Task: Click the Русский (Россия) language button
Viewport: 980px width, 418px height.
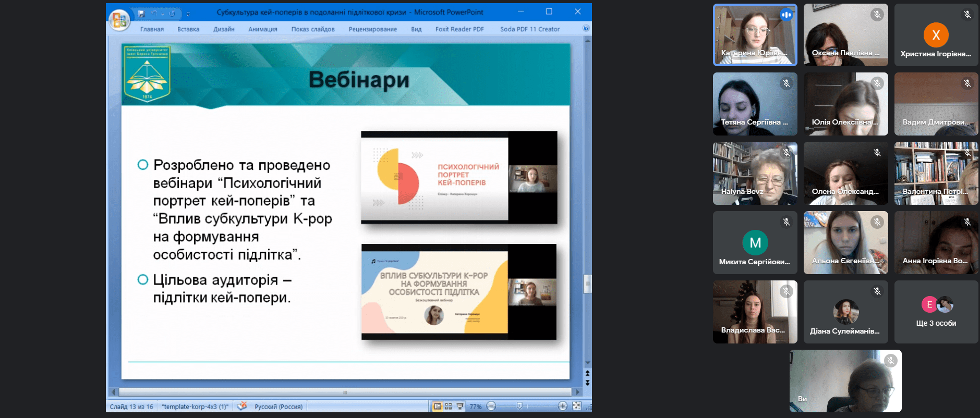Action: [279, 407]
